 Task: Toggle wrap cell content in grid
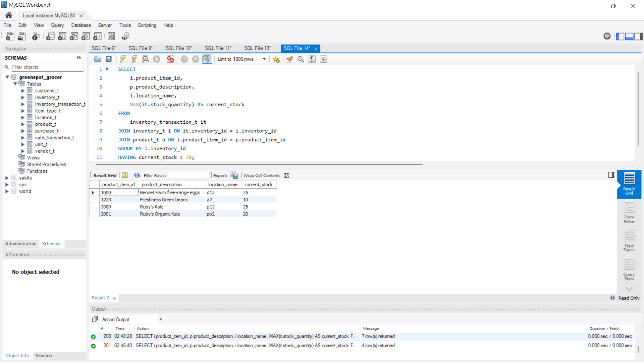286,175
